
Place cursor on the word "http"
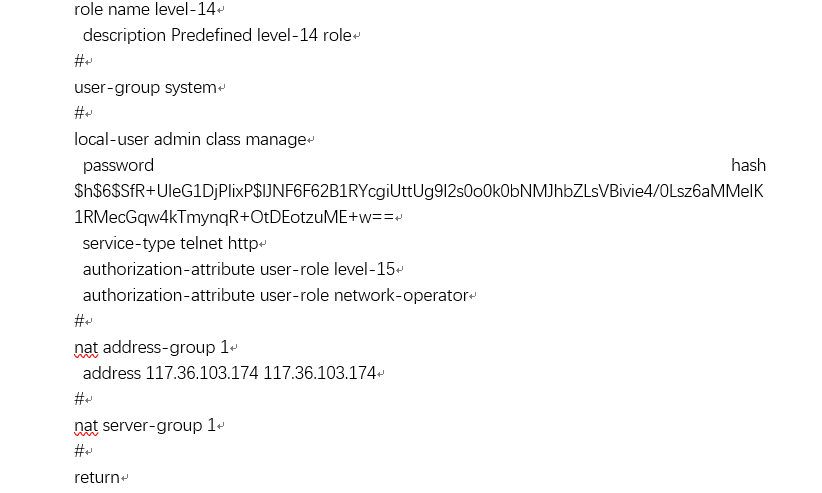pyautogui.click(x=242, y=244)
